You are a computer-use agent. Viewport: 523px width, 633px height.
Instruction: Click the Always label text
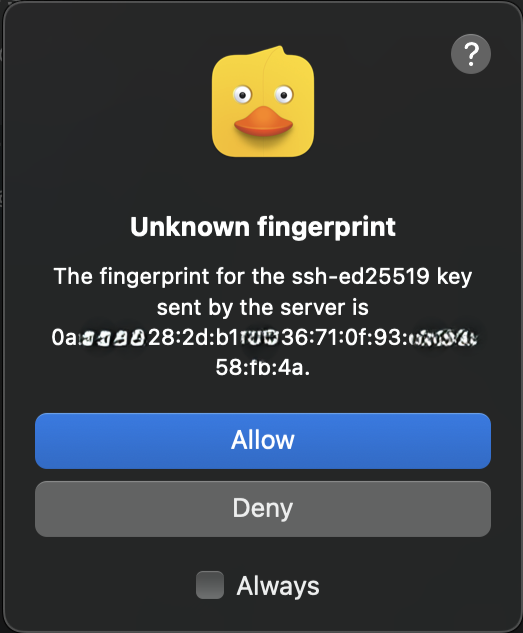278,587
